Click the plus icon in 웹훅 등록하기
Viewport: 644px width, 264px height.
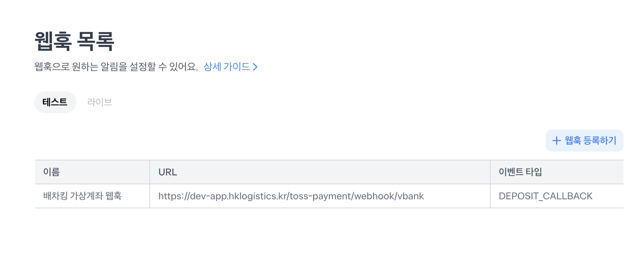[556, 141]
